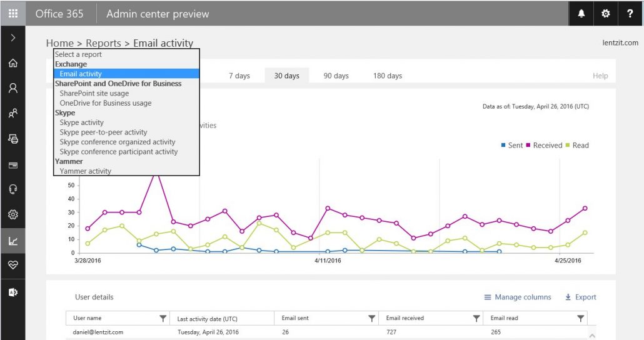The image size is (644, 340).
Task: Open the Email sent column filter
Action: [372, 319]
